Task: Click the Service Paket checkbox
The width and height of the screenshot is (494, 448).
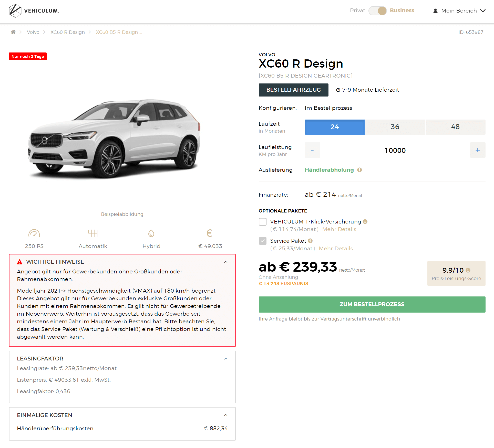Action: tap(263, 241)
